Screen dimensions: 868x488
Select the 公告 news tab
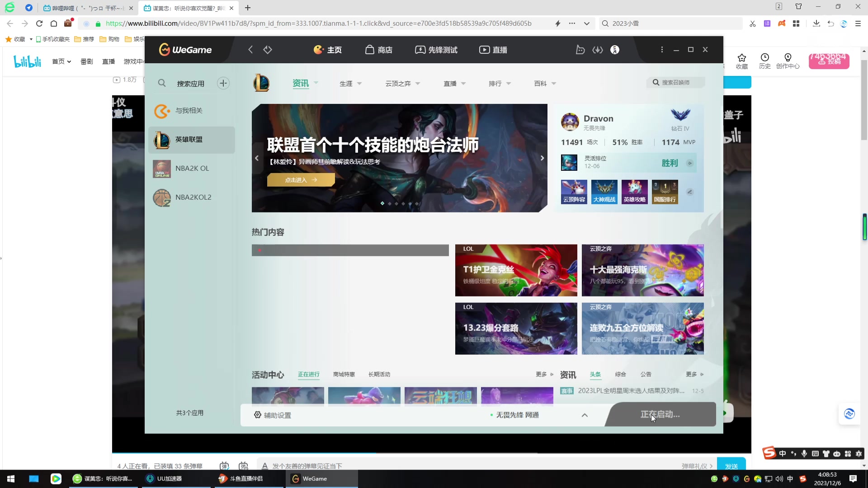click(x=646, y=375)
